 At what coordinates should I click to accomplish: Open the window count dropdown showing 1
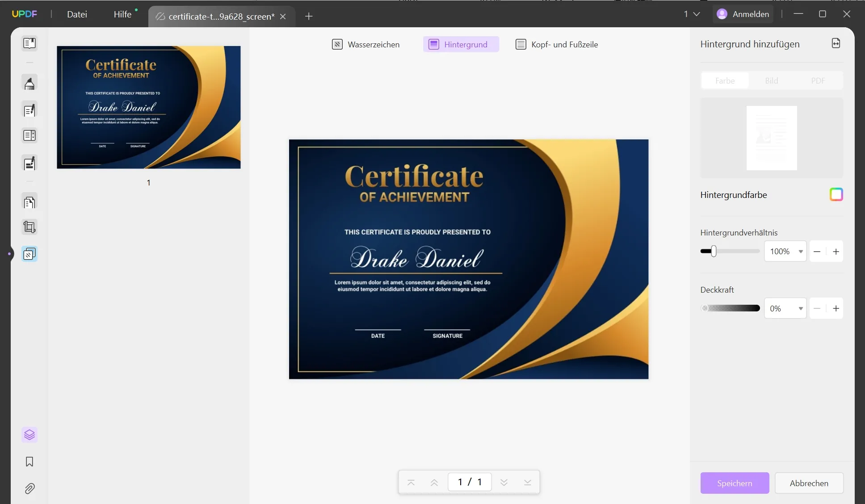[x=691, y=14]
